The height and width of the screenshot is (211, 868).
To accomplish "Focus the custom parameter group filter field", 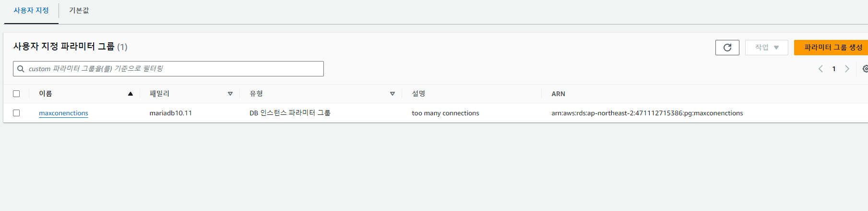I will click(x=168, y=69).
